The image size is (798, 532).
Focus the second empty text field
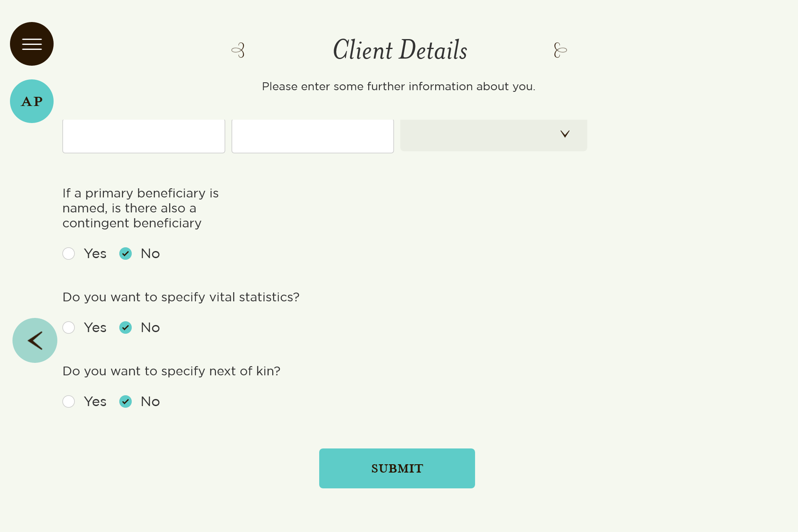(x=313, y=136)
